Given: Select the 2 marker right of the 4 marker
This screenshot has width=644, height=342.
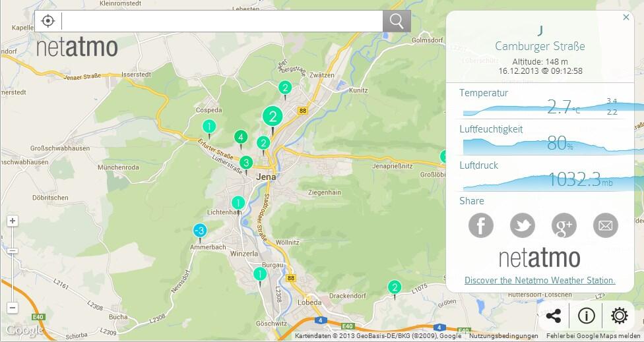Looking at the screenshot, I should pyautogui.click(x=263, y=144).
